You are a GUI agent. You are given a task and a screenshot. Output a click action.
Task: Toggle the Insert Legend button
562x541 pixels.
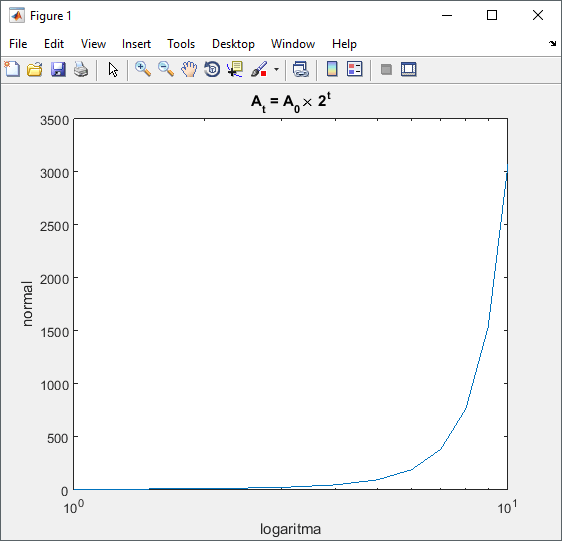point(355,69)
